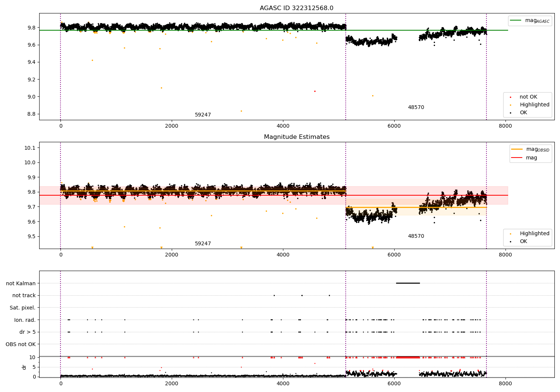Click the 'Magnitude Estimates' subplot title
560x392 pixels.
coord(296,137)
